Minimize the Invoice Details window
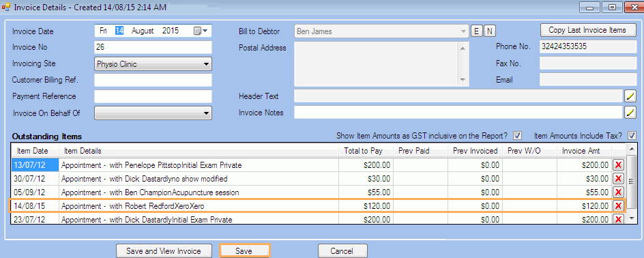Image resolution: width=644 pixels, height=258 pixels. 591,7
